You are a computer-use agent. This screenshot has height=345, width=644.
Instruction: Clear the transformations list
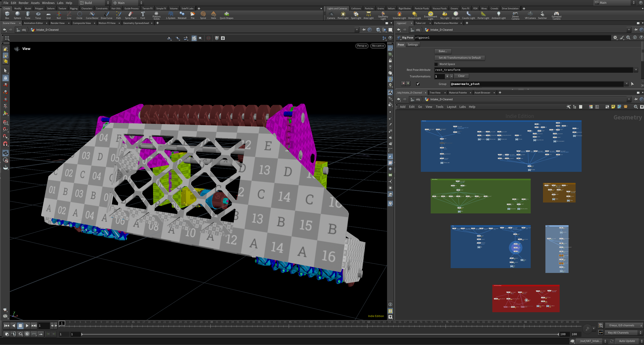[x=461, y=76]
